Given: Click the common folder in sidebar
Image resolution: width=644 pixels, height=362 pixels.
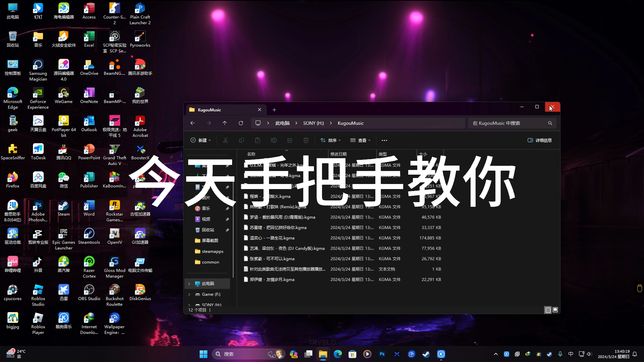Looking at the screenshot, I should 210,262.
